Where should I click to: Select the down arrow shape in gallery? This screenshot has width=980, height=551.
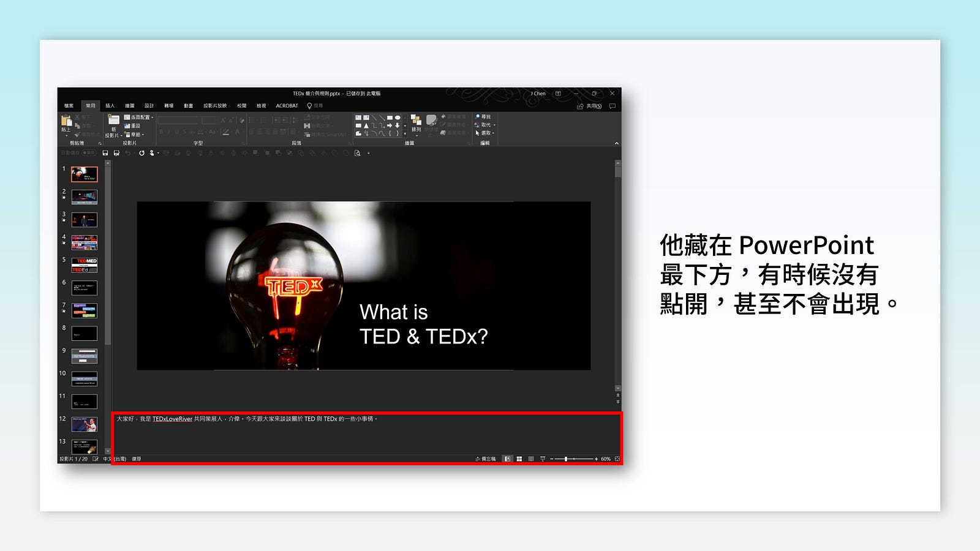[x=398, y=126]
